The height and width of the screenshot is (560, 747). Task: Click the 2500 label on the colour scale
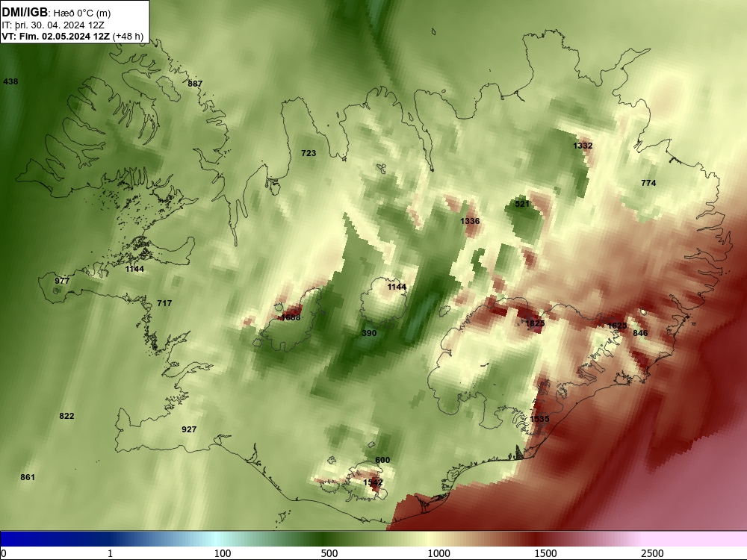[652, 553]
